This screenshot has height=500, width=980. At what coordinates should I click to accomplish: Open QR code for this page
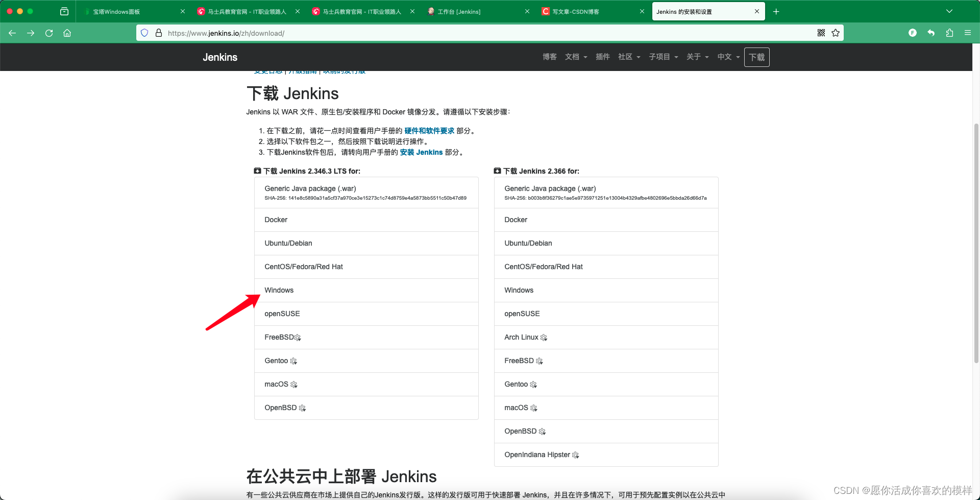point(821,33)
